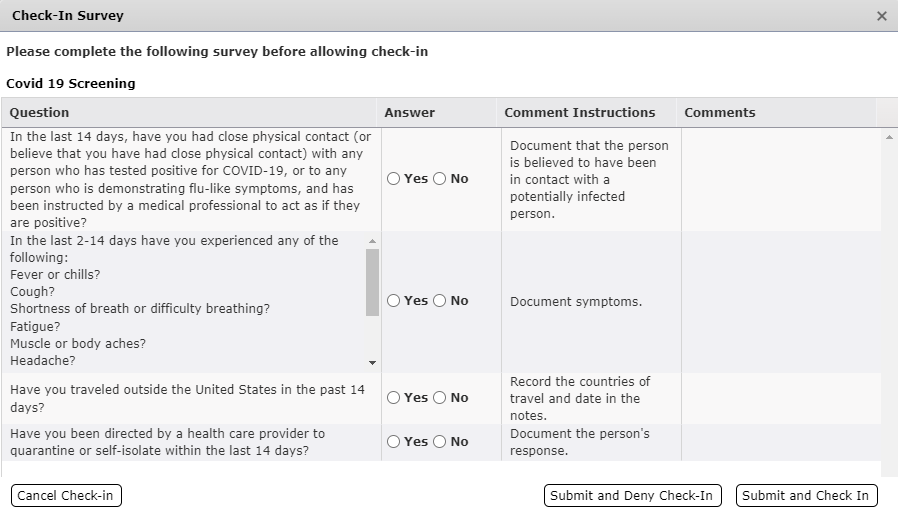Close the Check-In Survey dialog
898x510 pixels.
click(x=881, y=16)
